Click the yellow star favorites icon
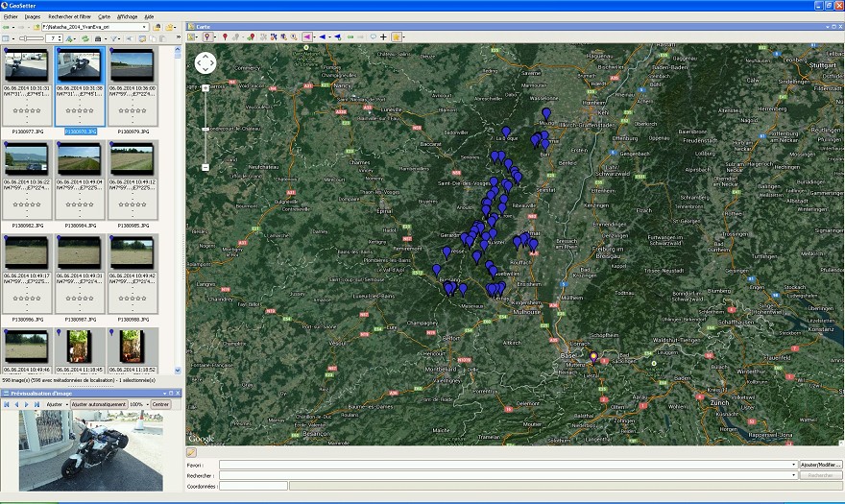845x504 pixels. pyautogui.click(x=396, y=36)
